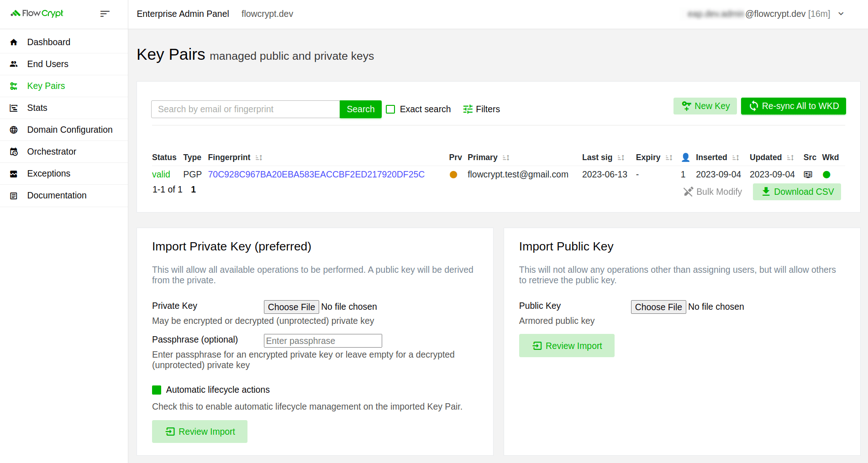Click page number 1 in pagination
This screenshot has height=463, width=868.
(x=194, y=189)
